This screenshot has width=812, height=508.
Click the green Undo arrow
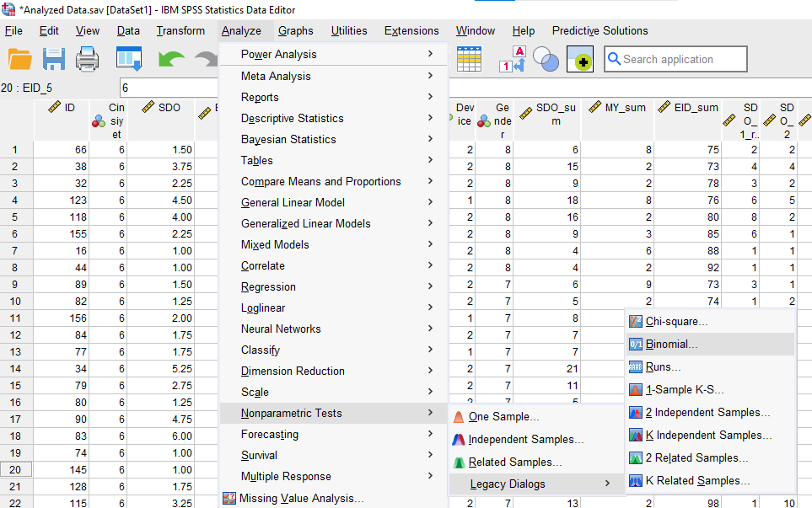tap(171, 59)
